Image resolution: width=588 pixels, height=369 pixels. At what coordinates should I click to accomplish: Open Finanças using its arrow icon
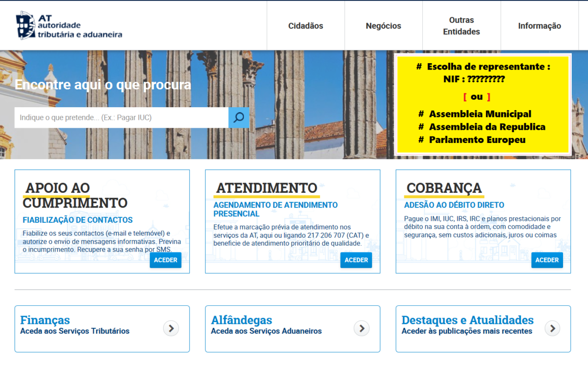171,328
